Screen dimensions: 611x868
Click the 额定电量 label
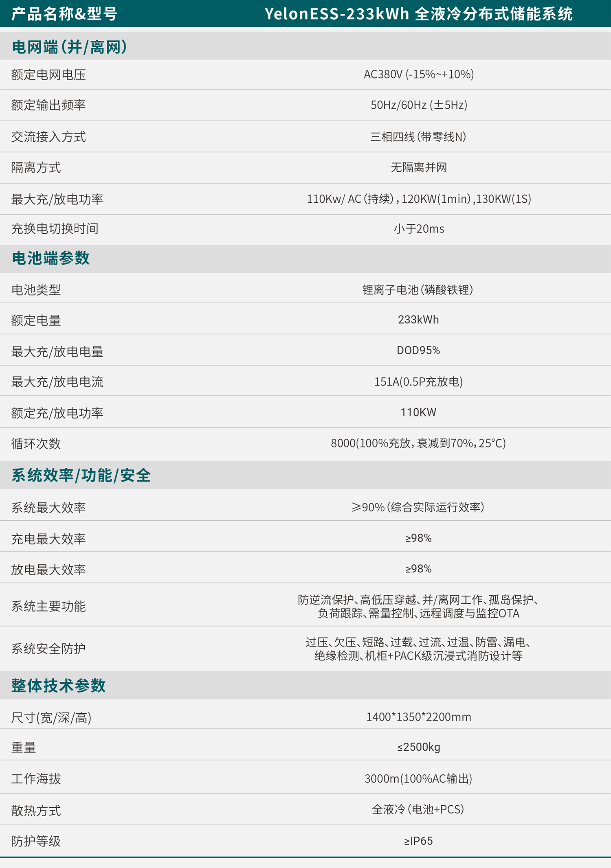[36, 320]
